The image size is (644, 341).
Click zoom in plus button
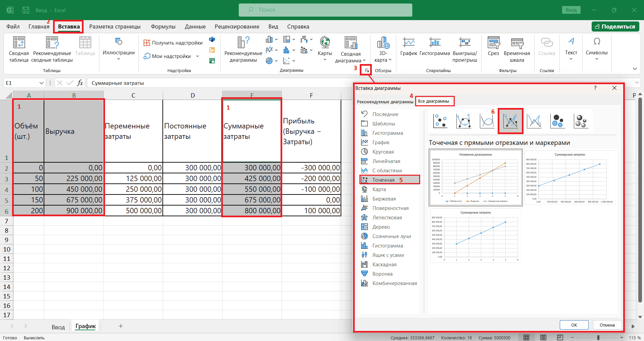coord(622,337)
